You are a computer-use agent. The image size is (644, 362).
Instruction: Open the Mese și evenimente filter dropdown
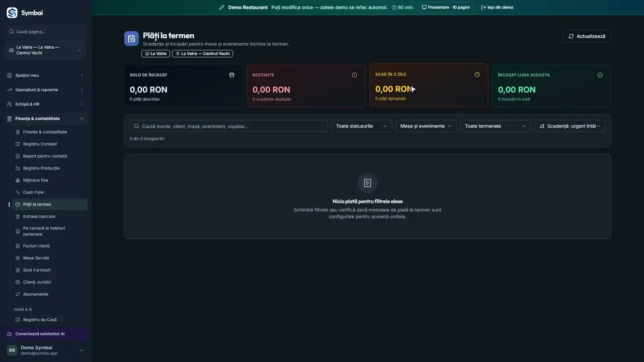tap(426, 126)
